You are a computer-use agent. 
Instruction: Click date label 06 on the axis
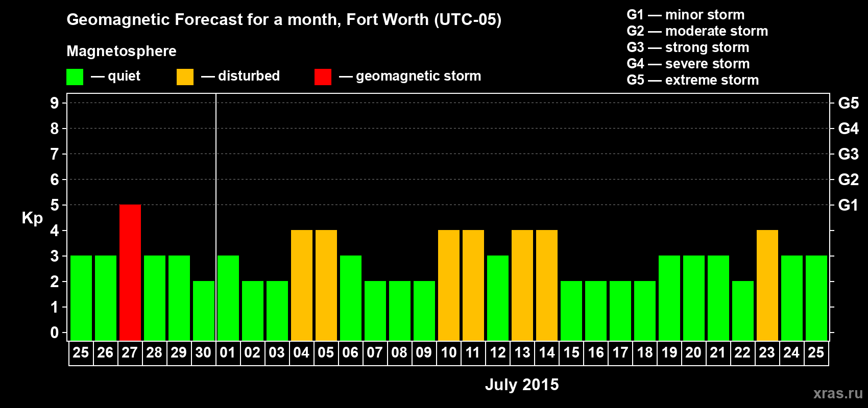(x=350, y=353)
